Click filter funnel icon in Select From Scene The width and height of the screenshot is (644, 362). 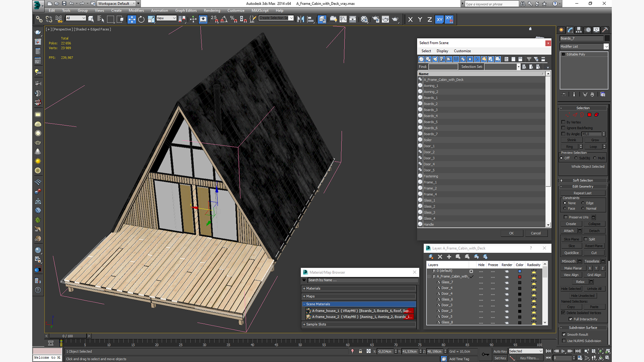[529, 59]
